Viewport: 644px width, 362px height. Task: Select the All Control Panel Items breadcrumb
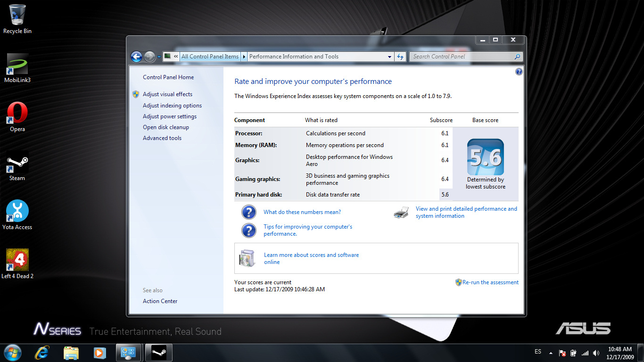point(210,57)
